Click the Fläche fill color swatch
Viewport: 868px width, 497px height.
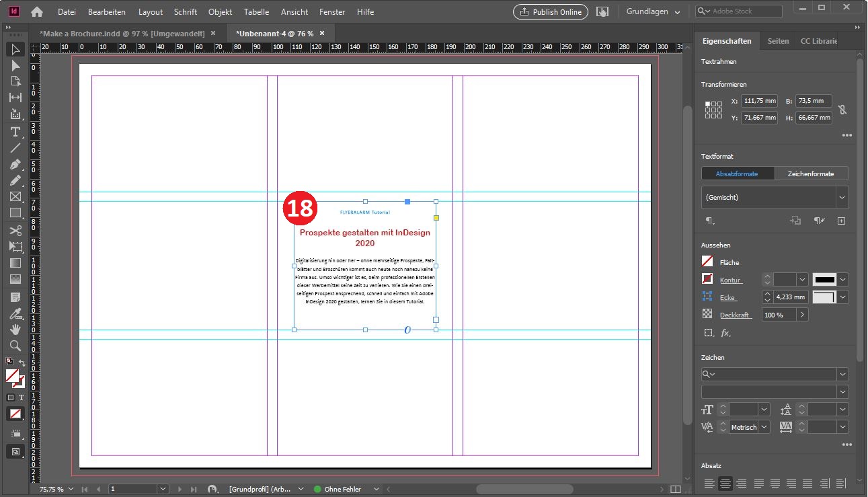coord(707,262)
